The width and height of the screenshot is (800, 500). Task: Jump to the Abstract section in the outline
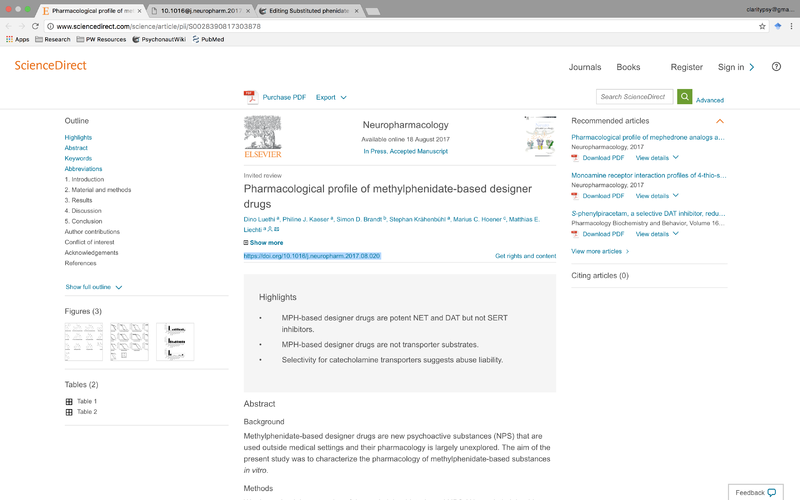tap(76, 148)
